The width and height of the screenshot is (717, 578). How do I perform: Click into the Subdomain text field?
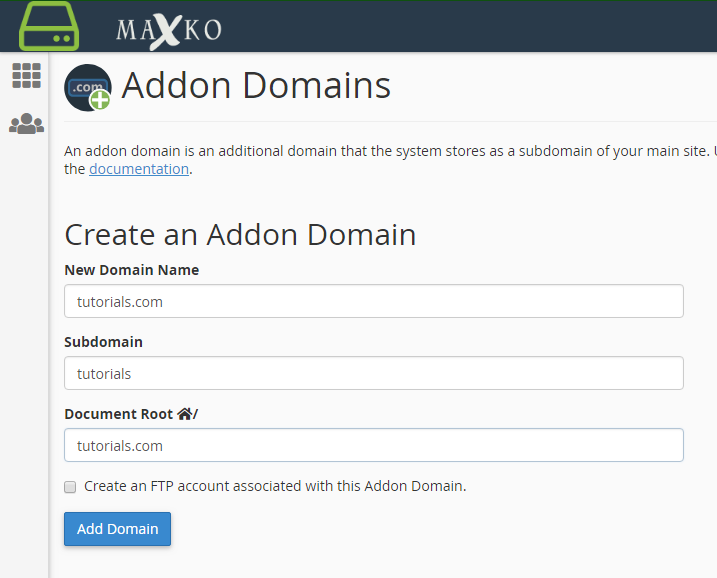point(373,373)
